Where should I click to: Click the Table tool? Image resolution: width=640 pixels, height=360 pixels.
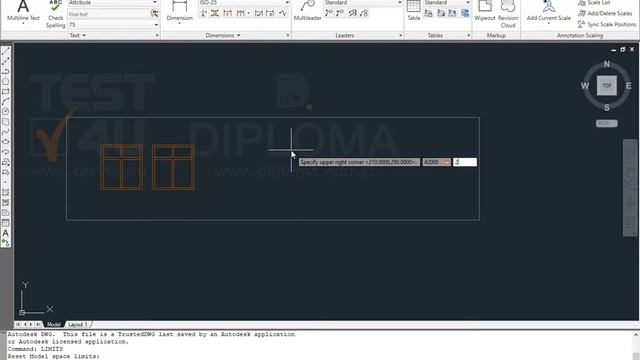(x=413, y=11)
